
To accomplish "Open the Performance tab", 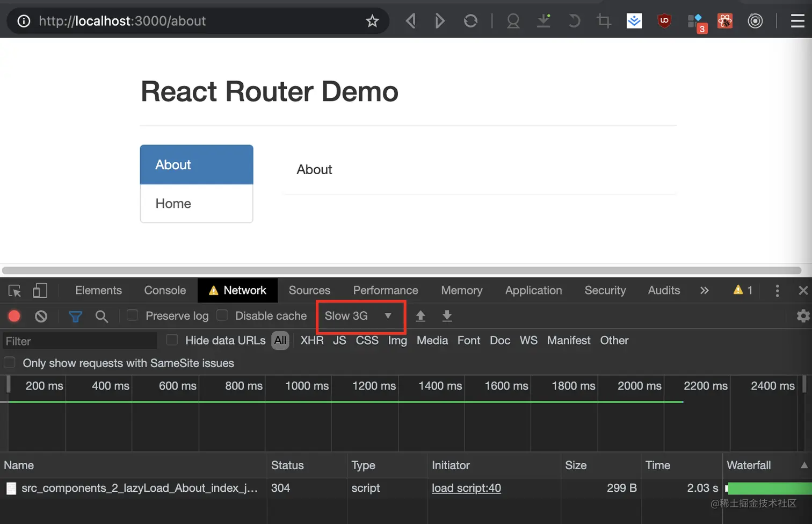I will (386, 290).
